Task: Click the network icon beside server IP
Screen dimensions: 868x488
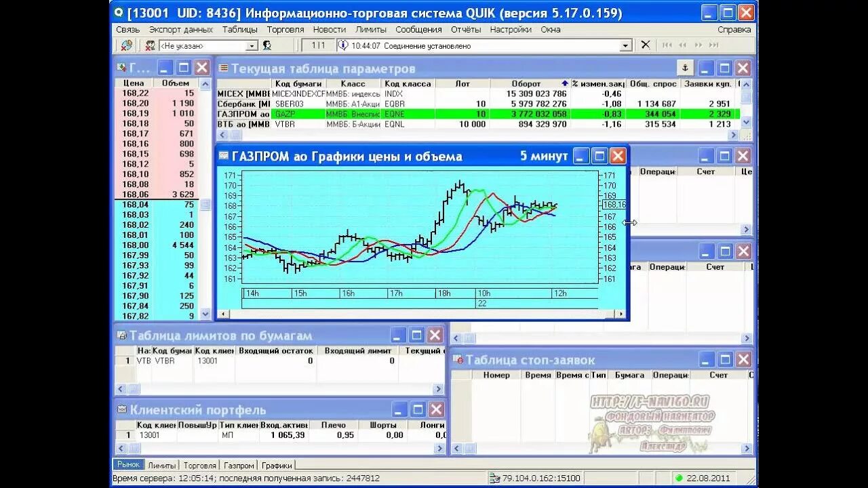Action: 496,478
